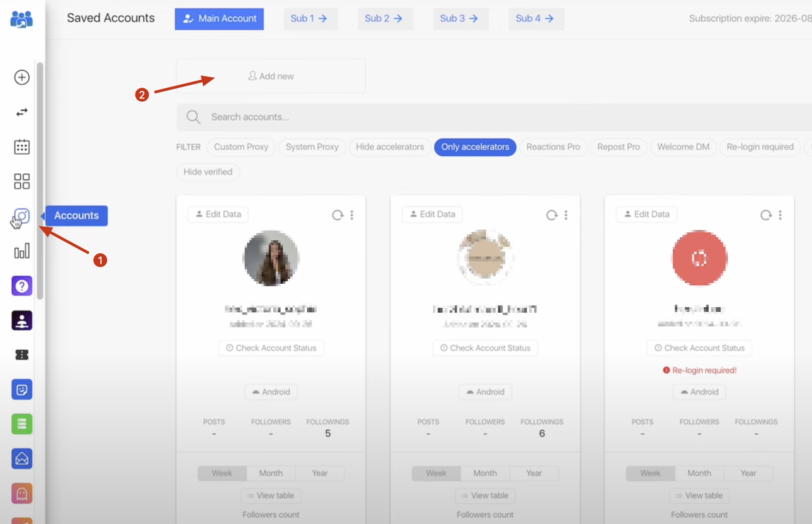Click the purple question mark help icon
This screenshot has width=812, height=524.
(x=22, y=286)
